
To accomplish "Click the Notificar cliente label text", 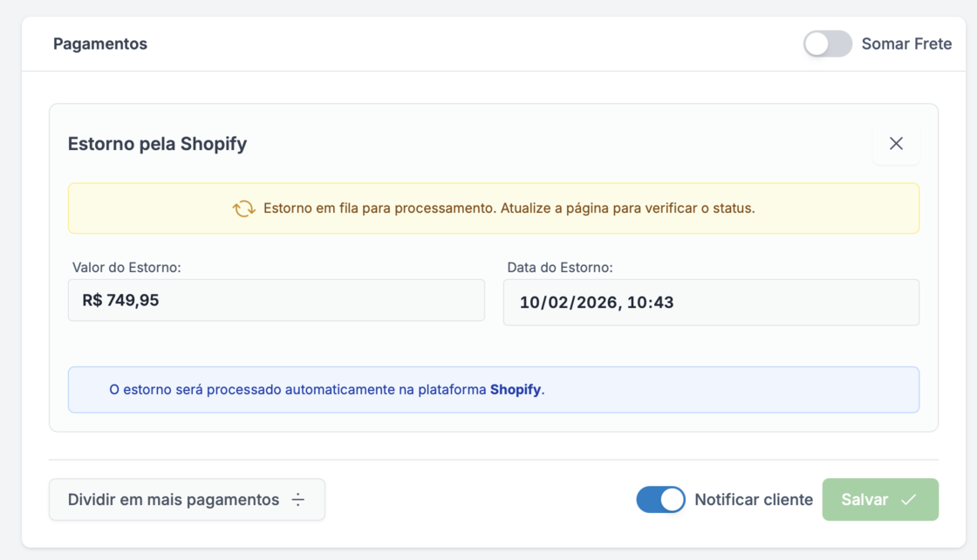I will pyautogui.click(x=753, y=500).
